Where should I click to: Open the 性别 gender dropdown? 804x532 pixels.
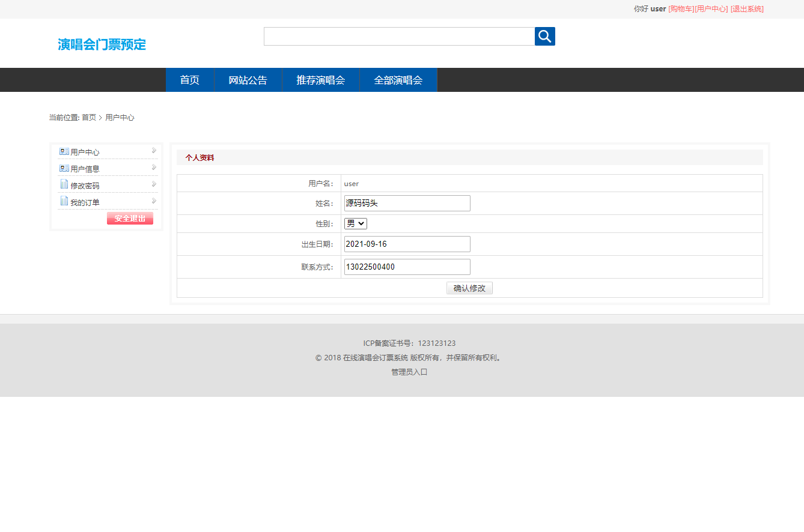click(355, 223)
